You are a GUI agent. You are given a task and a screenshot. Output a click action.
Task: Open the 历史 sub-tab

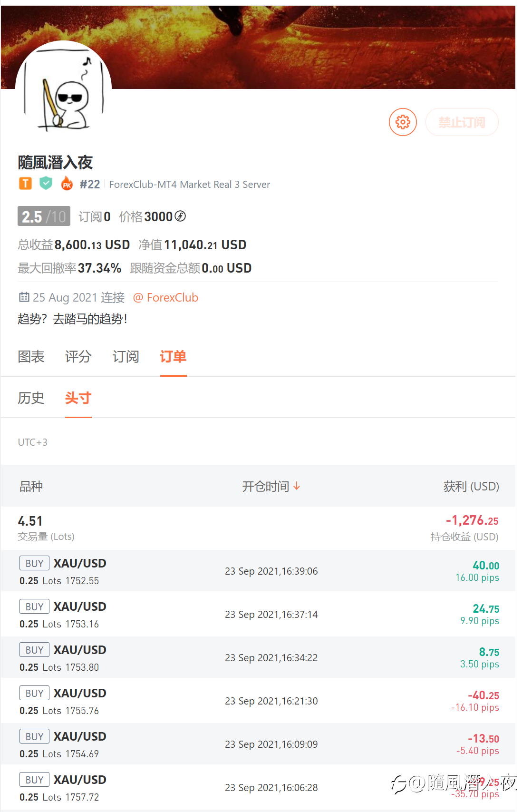click(x=31, y=398)
